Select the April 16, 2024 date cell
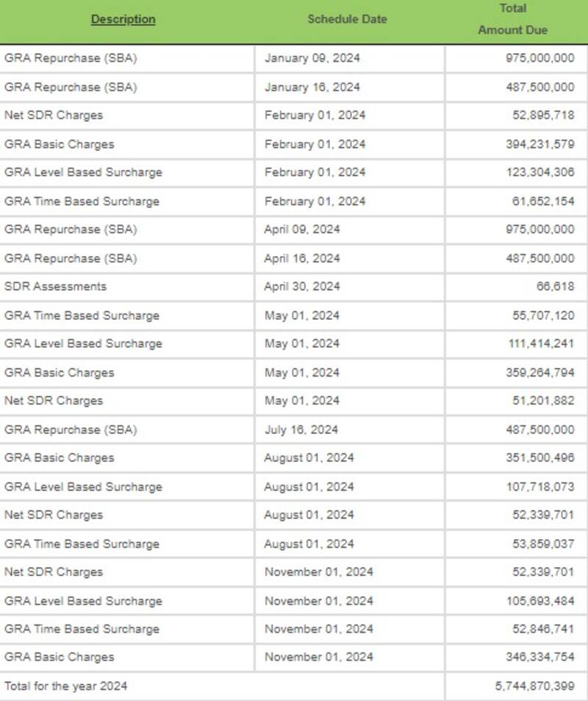This screenshot has height=701, width=588. coord(302,258)
